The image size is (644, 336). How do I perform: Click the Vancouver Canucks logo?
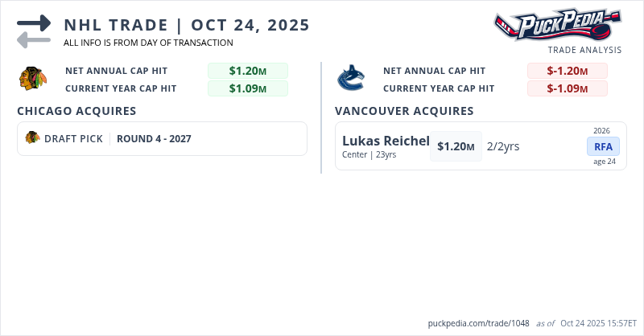click(351, 79)
